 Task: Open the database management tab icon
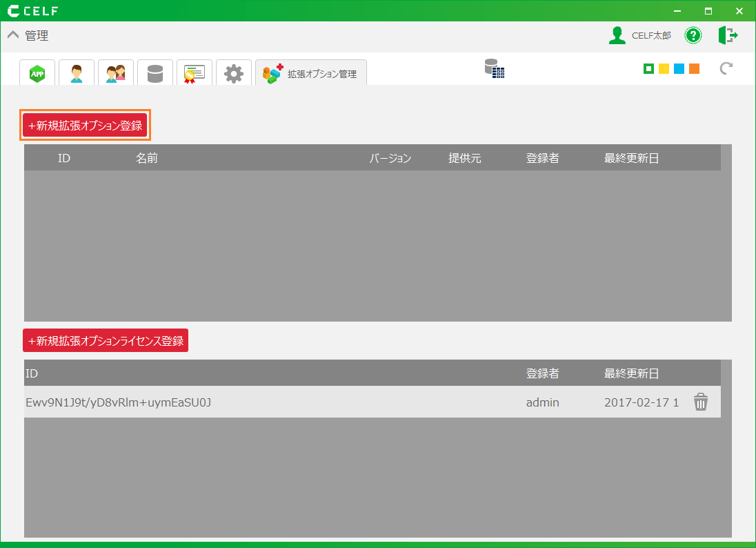point(155,73)
